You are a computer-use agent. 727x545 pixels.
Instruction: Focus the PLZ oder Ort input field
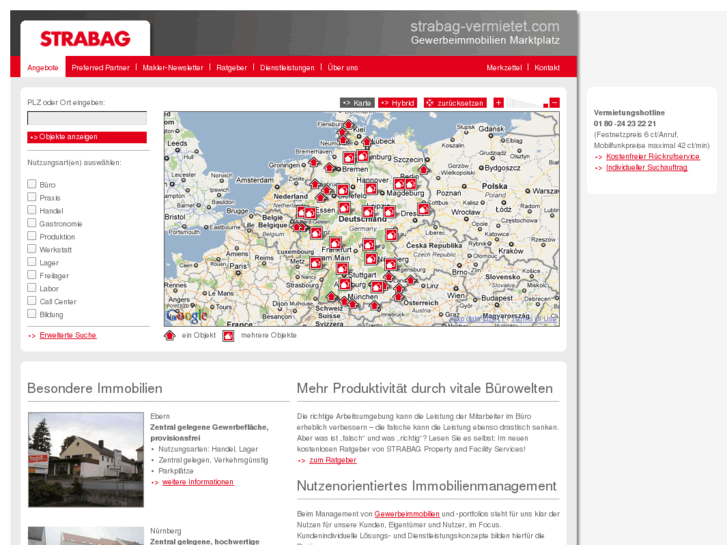point(87,118)
